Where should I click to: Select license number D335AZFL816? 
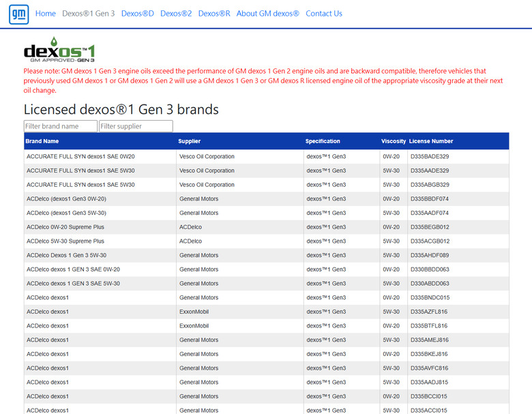(429, 312)
